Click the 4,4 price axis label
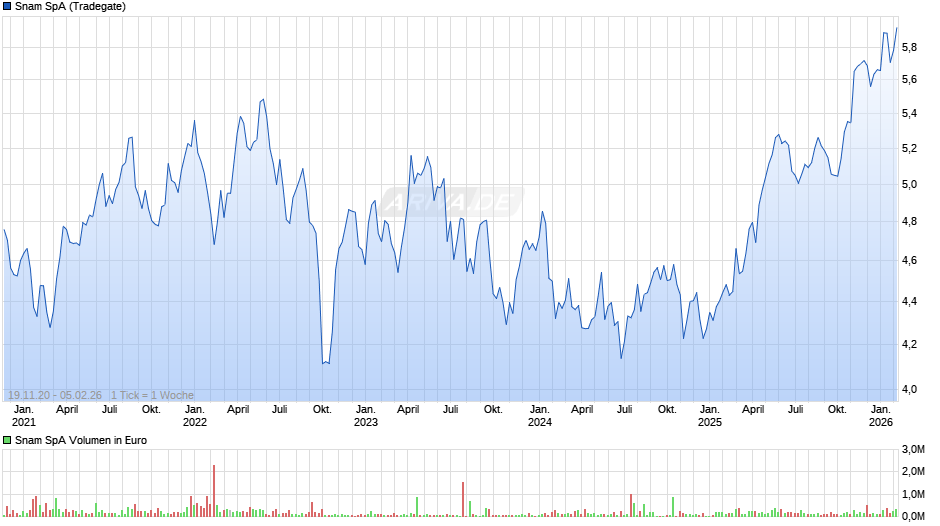Image resolution: width=940 pixels, height=526 pixels. pos(909,301)
